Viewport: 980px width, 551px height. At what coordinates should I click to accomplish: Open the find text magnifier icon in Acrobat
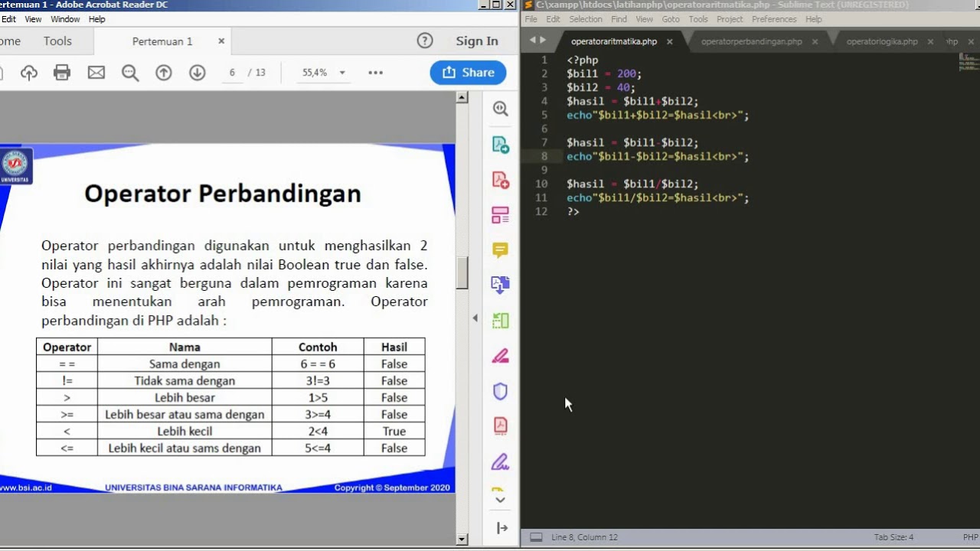(x=130, y=73)
